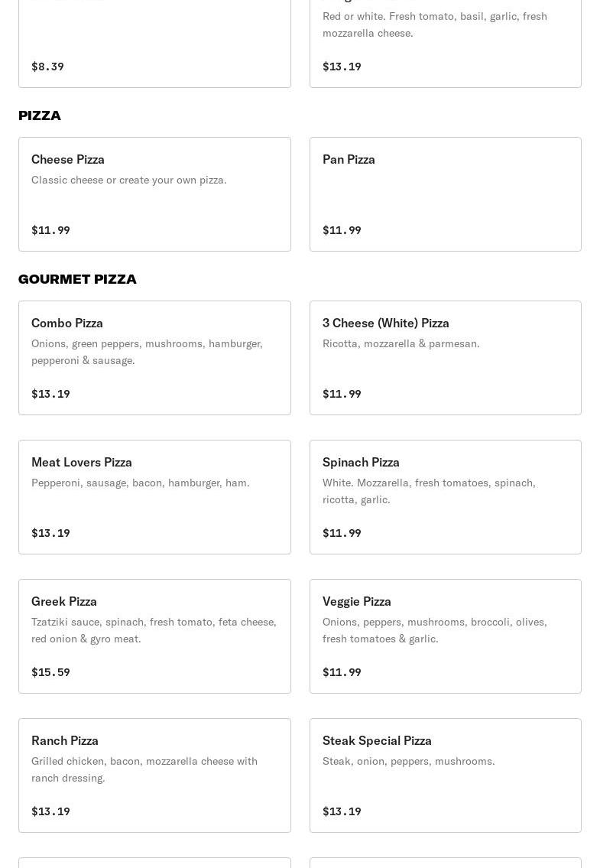The width and height of the screenshot is (600, 868).
Task: Pick the Greek Pizza item
Action: pos(154,636)
